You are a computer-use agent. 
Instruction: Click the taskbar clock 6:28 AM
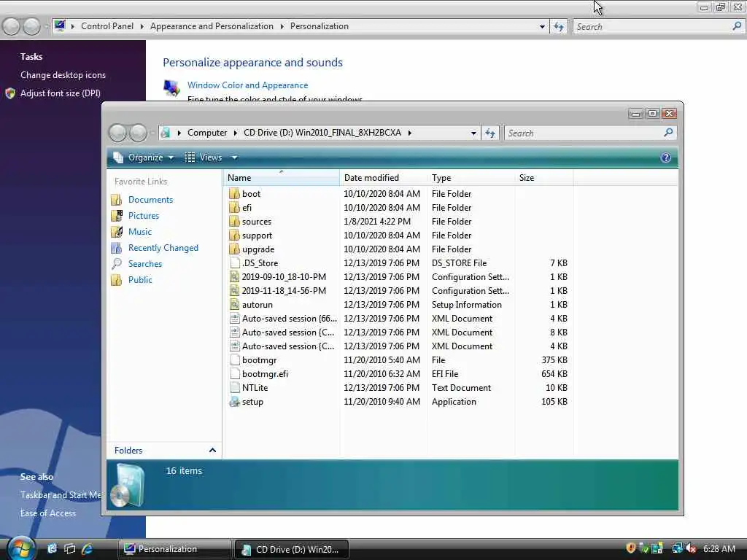pyautogui.click(x=719, y=549)
